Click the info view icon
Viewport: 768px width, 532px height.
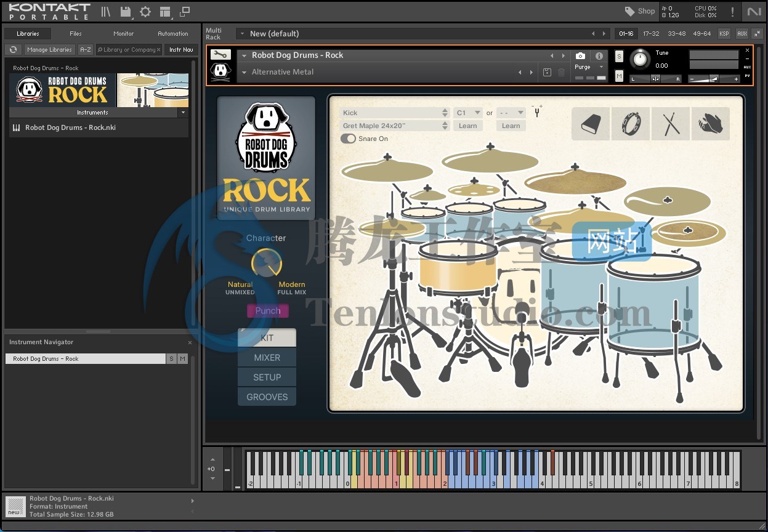(x=599, y=55)
